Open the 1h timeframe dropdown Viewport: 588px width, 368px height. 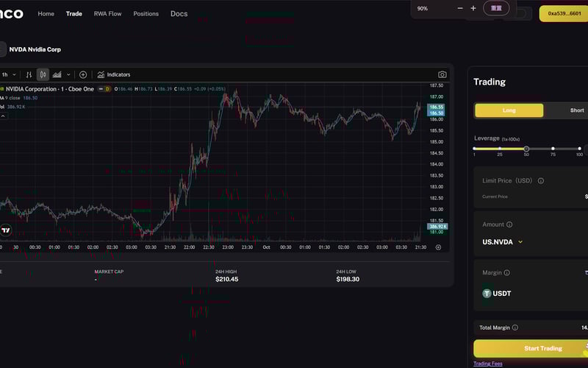pos(8,75)
